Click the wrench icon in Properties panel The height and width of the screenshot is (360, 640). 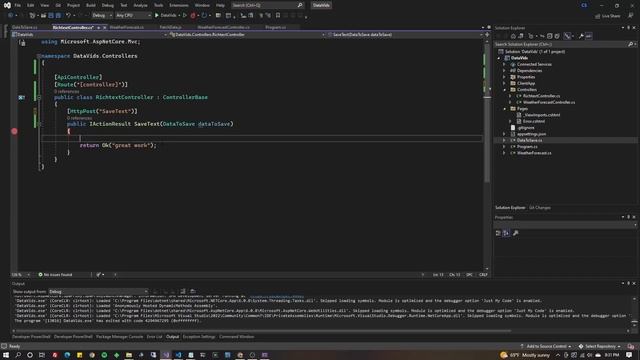click(516, 233)
